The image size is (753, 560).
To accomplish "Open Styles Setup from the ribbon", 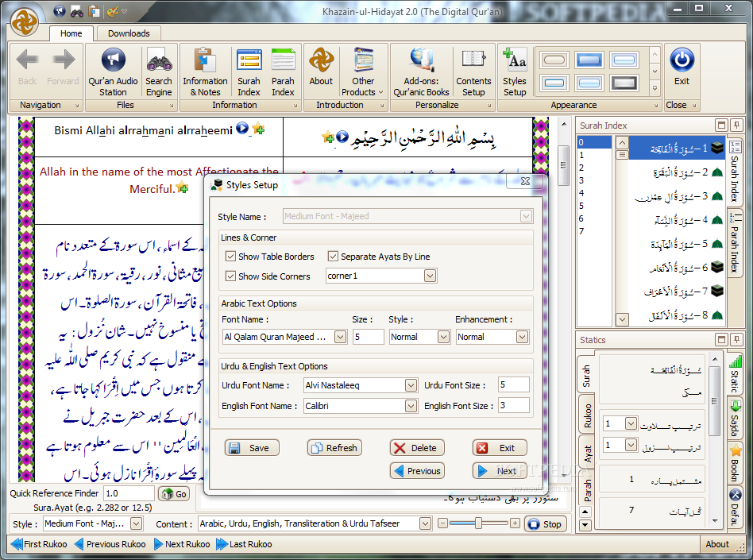I will tap(515, 72).
